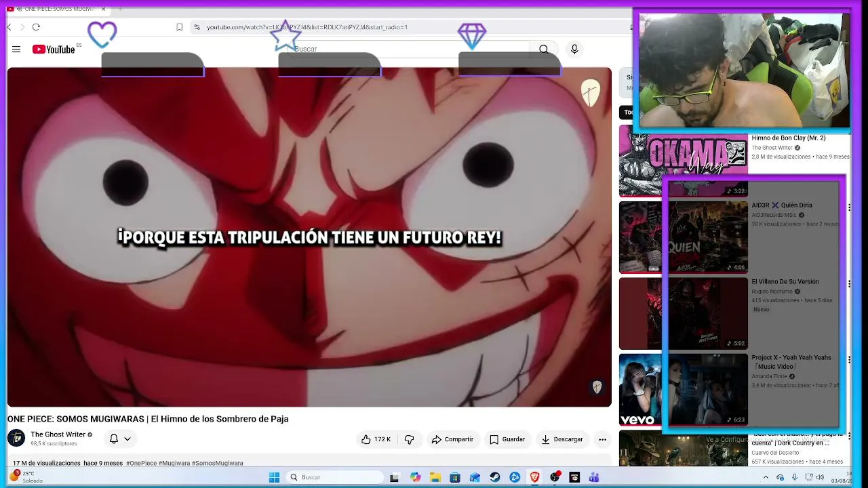Open the volume control in system tray
868x488 pixels.
click(x=821, y=477)
